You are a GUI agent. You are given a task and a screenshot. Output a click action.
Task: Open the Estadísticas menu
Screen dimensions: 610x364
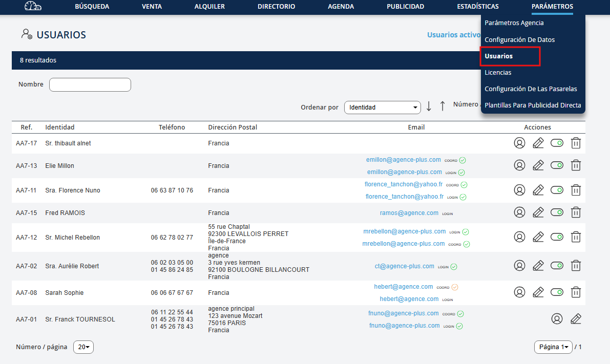pyautogui.click(x=477, y=7)
